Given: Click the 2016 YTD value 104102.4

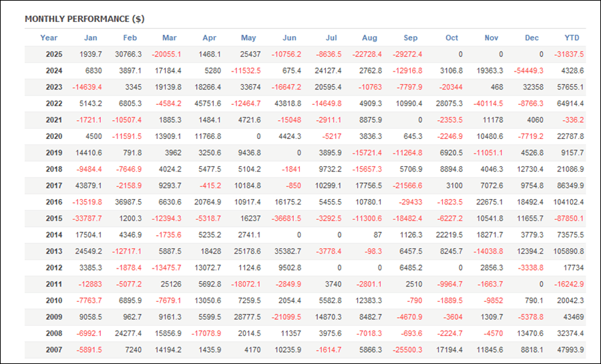Looking at the screenshot, I should point(568,202).
